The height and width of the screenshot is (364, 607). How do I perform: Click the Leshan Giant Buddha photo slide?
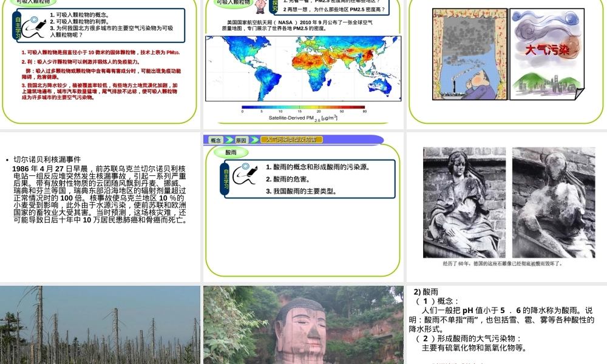tap(303, 325)
